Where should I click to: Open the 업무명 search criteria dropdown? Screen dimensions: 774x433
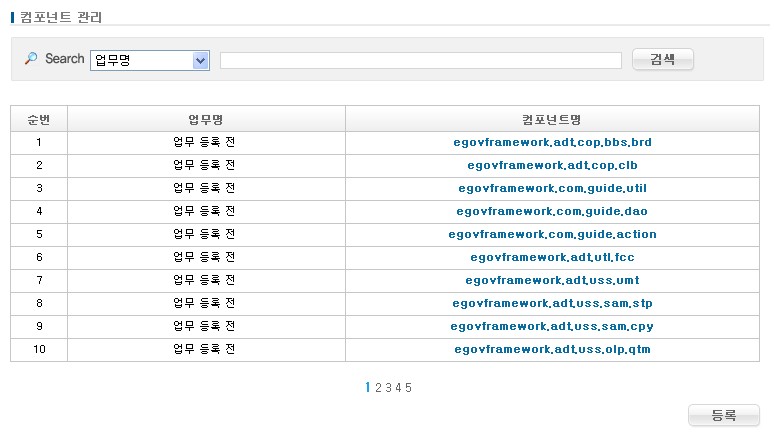coord(149,60)
